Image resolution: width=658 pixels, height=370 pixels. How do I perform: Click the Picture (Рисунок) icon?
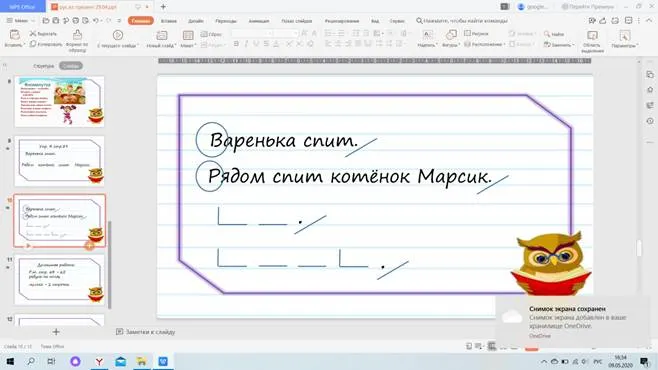(467, 33)
